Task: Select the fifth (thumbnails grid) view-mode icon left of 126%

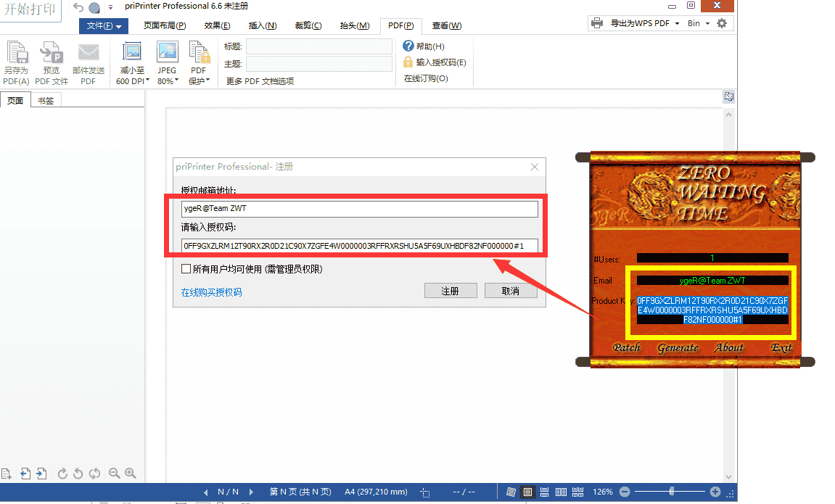Action: 577,492
